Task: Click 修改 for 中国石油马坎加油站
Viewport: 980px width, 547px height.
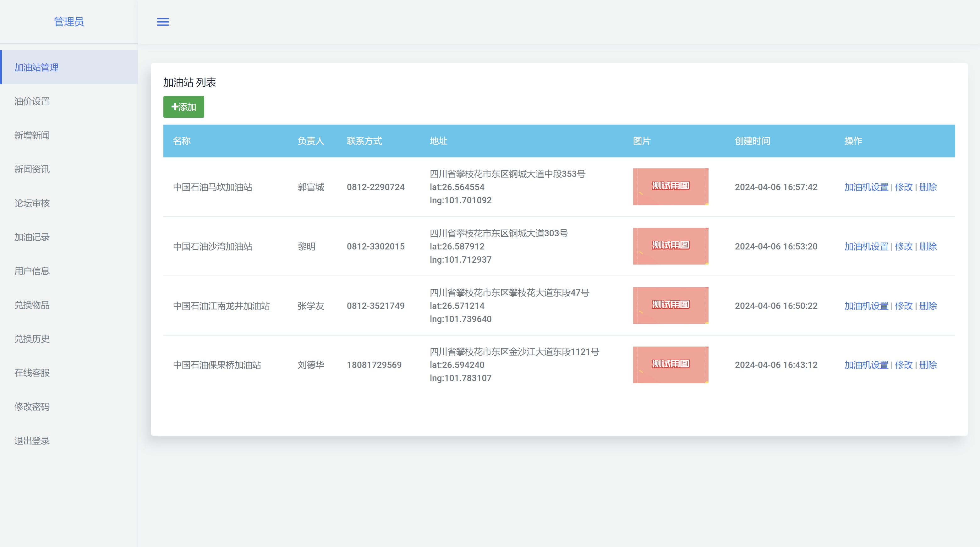Action: pyautogui.click(x=904, y=187)
